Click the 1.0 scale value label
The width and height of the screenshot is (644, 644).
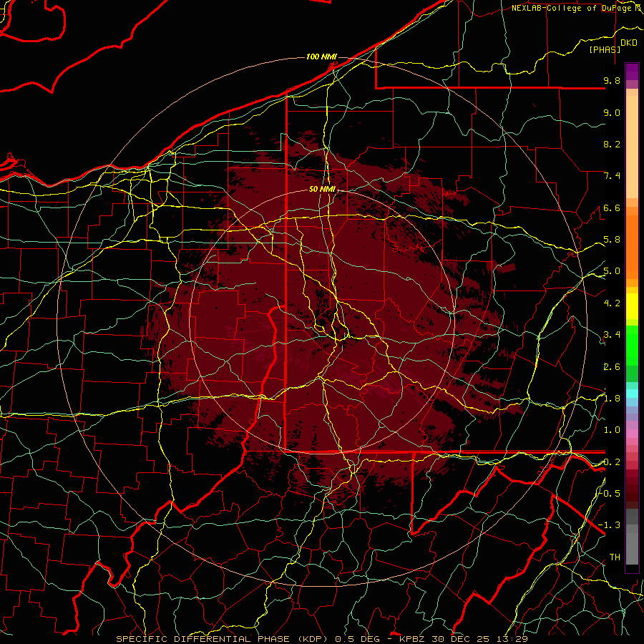tap(612, 431)
